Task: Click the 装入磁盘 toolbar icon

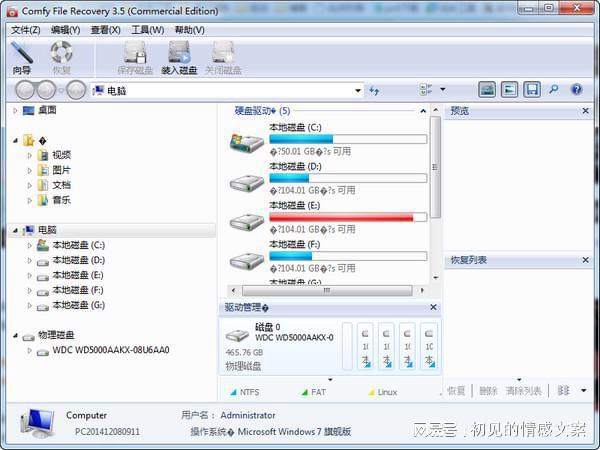Action: (x=179, y=52)
